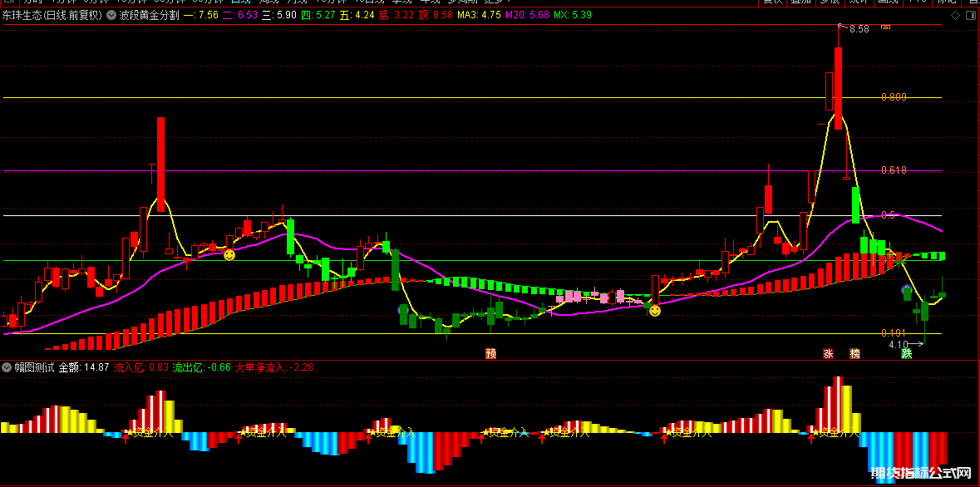The width and height of the screenshot is (980, 487).
Task: Click the stock title 东珠生态(日线.前复权)
Action: tap(52, 15)
